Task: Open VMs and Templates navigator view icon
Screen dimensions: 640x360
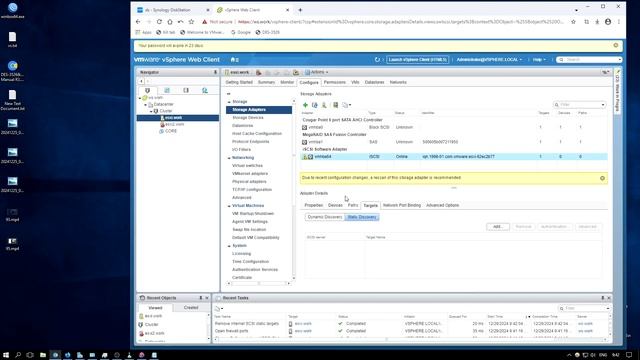Action: (x=167, y=90)
